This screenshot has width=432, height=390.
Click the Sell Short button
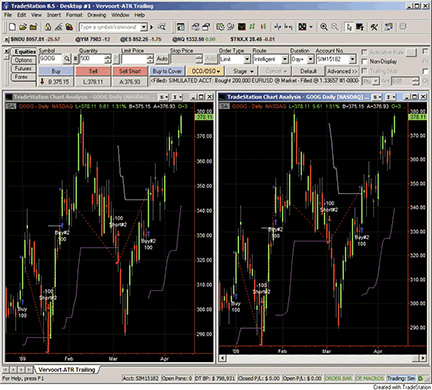[x=130, y=71]
